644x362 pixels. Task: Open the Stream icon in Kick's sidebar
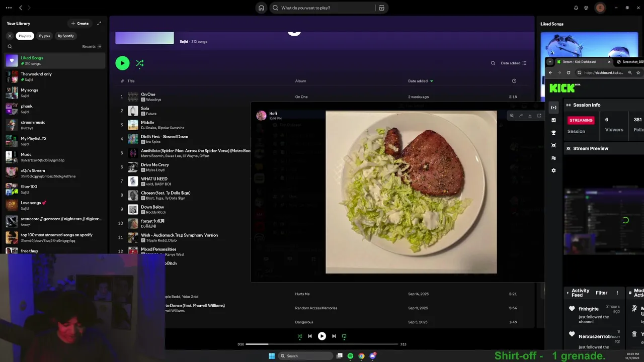553,107
